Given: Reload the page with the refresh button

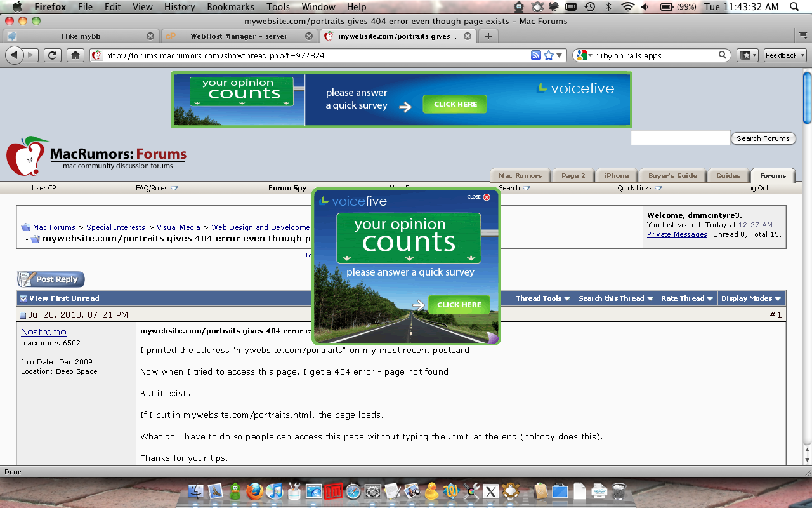Looking at the screenshot, I should (x=53, y=55).
